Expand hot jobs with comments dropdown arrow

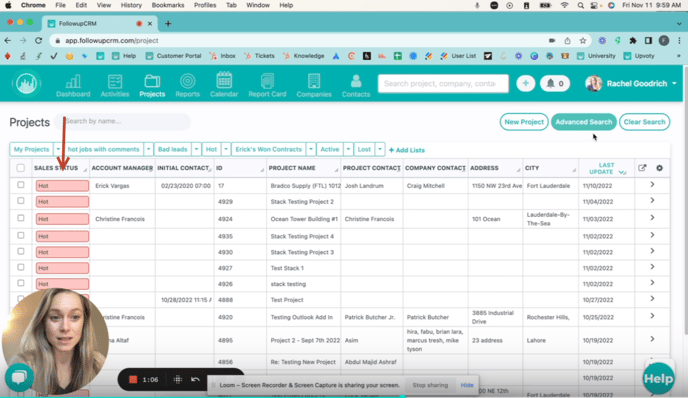click(x=148, y=149)
